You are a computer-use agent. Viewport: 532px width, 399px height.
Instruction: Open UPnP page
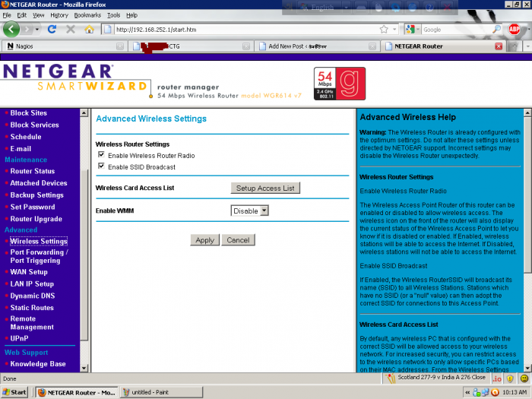(x=19, y=338)
